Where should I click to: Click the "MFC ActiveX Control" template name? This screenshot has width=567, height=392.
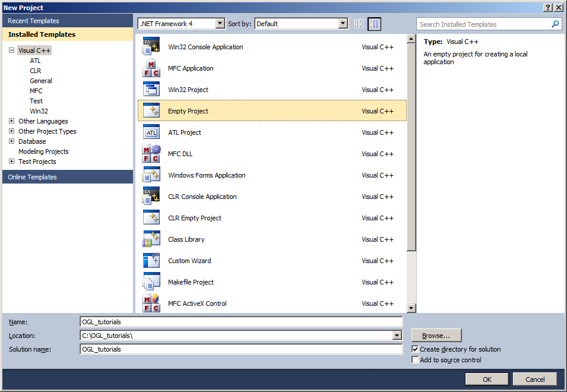[197, 304]
